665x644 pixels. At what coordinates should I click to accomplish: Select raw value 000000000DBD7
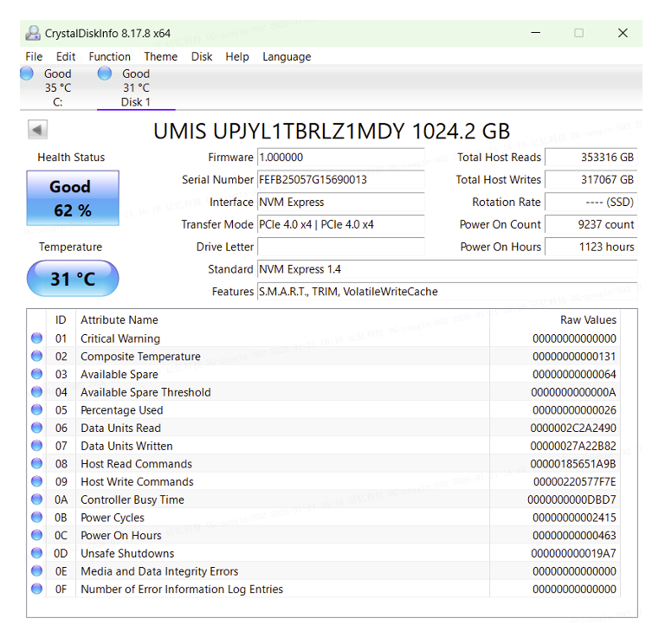click(571, 499)
